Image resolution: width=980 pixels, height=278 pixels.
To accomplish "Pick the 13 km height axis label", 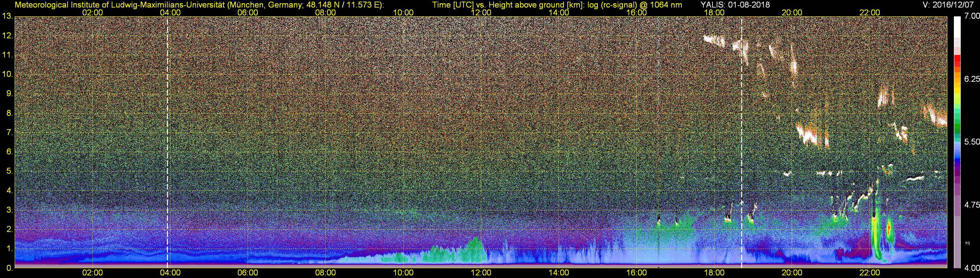I will click(x=7, y=16).
